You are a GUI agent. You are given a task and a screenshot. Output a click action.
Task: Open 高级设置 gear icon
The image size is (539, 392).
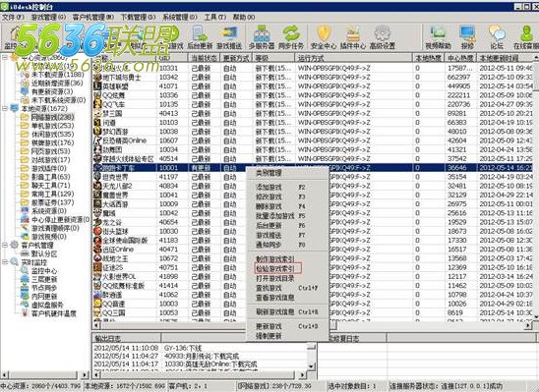pyautogui.click(x=382, y=37)
